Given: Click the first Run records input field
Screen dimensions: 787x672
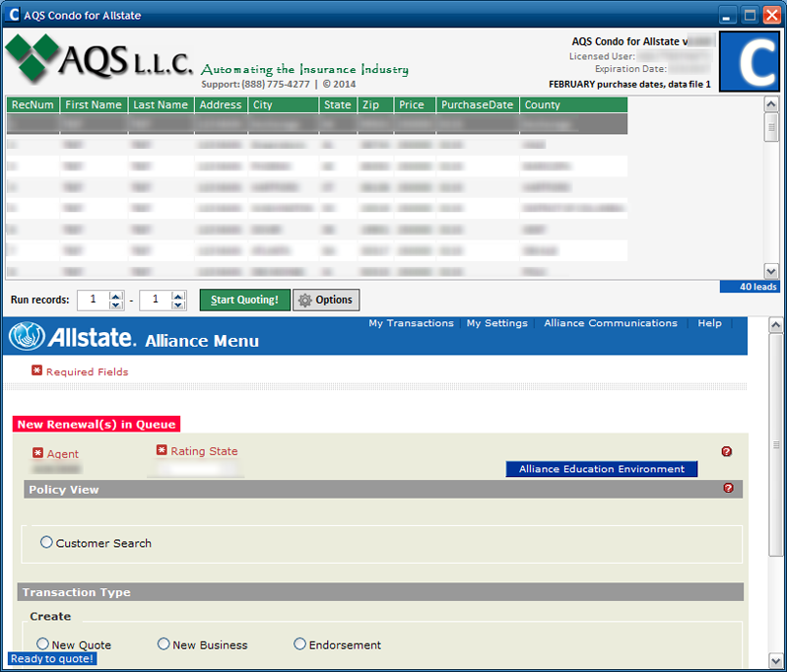Looking at the screenshot, I should 94,300.
